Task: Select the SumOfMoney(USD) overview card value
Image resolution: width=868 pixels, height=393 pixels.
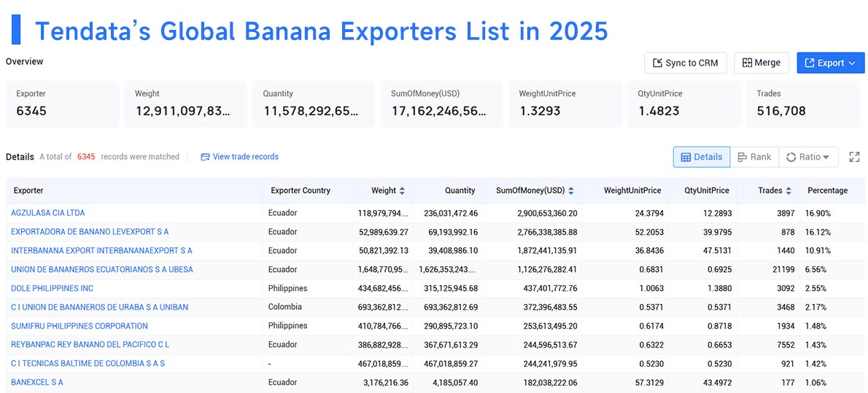Action: point(438,111)
